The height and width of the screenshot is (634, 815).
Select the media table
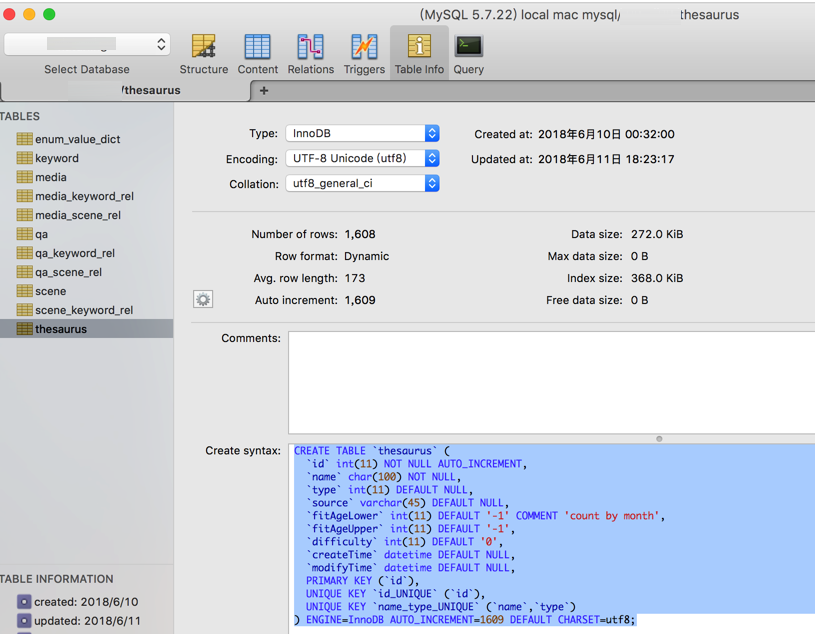[x=51, y=177]
